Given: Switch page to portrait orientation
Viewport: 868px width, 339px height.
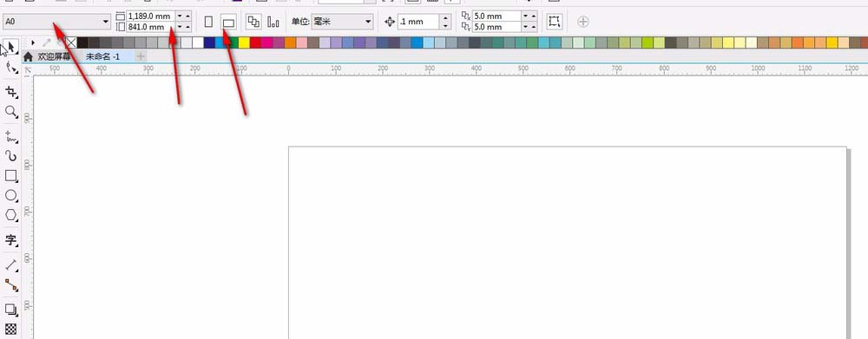Looking at the screenshot, I should (208, 22).
